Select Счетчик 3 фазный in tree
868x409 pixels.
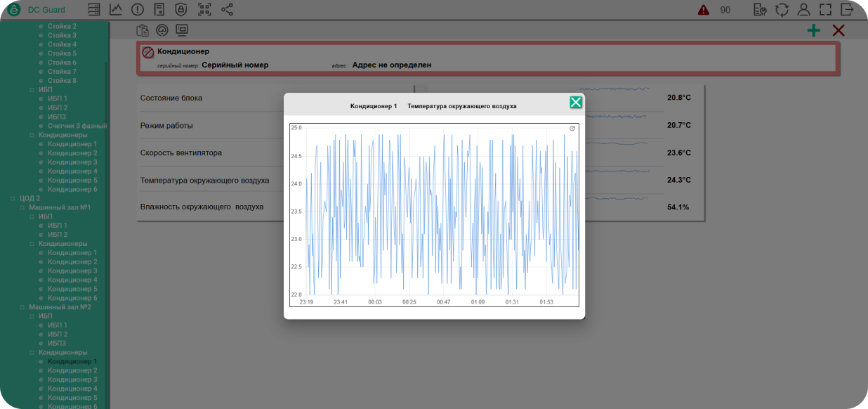click(77, 126)
